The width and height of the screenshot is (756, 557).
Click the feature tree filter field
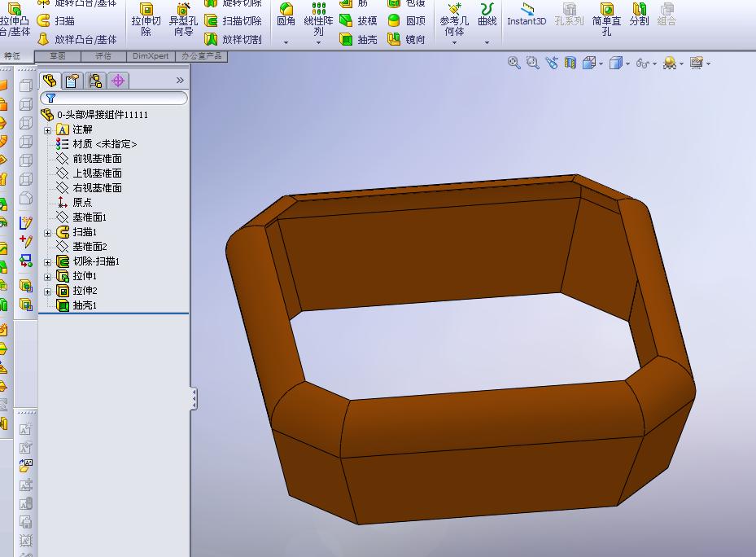coord(114,98)
